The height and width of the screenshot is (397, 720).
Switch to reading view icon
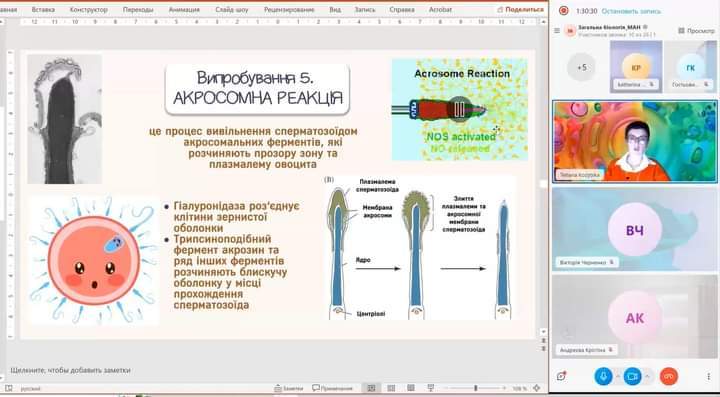tap(411, 388)
